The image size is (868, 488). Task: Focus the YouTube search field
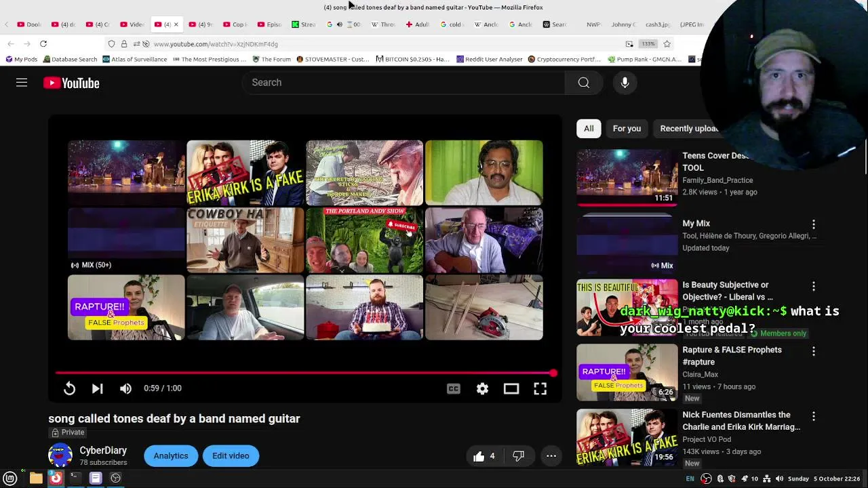[x=403, y=83]
